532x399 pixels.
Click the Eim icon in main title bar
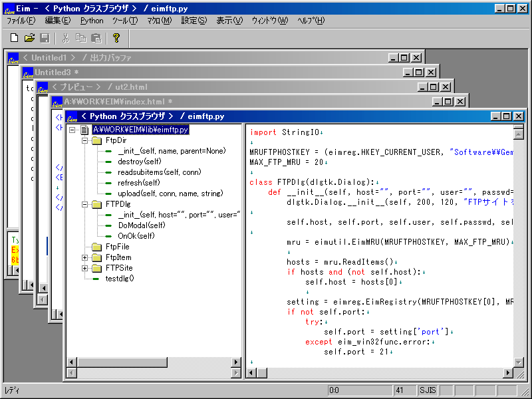click(9, 9)
